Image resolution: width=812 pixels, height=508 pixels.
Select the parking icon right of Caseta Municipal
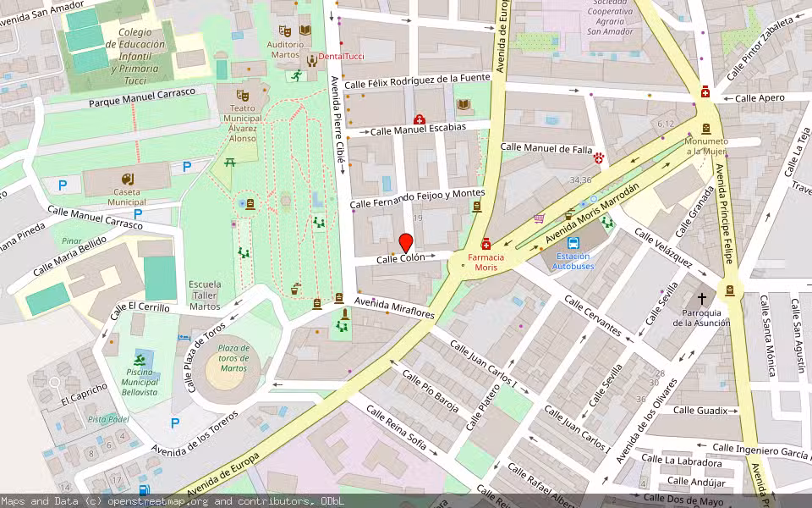[187, 167]
